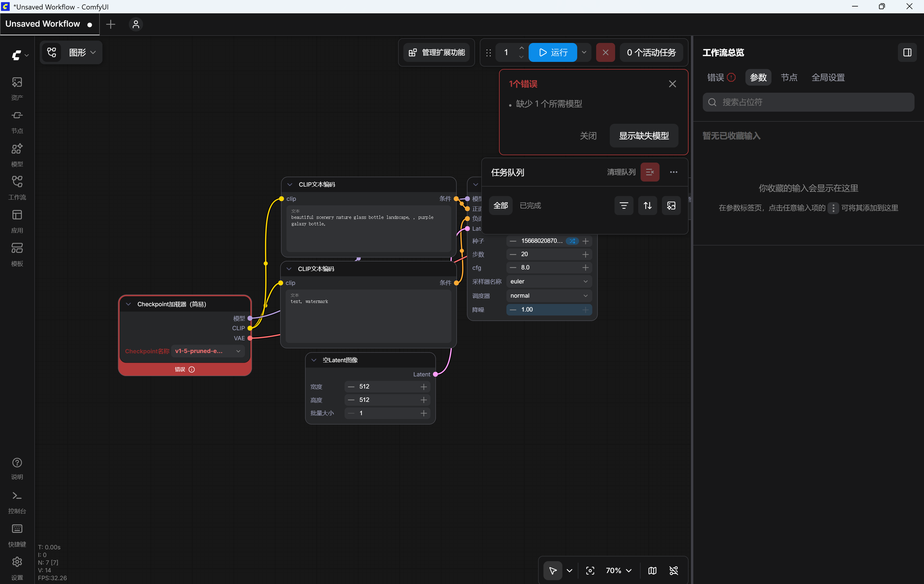Click the blue 运行 run button
924x584 pixels.
553,53
